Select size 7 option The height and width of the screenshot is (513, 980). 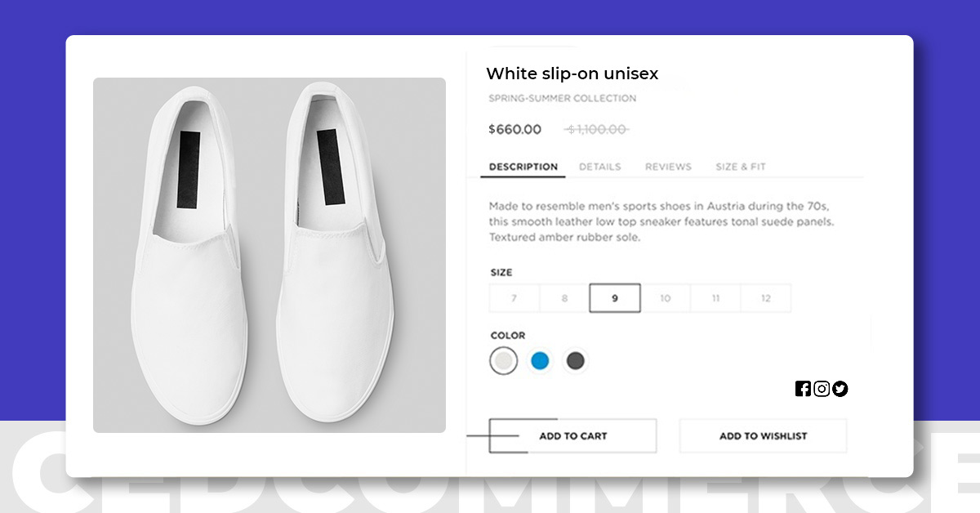(514, 298)
